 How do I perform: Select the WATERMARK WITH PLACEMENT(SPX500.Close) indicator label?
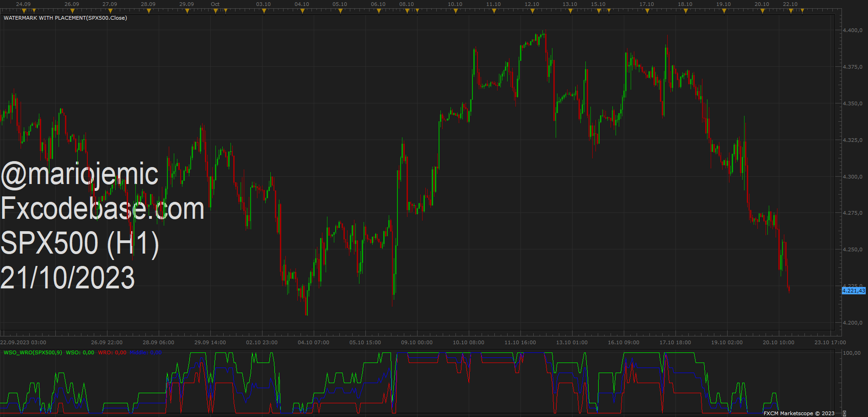[65, 18]
